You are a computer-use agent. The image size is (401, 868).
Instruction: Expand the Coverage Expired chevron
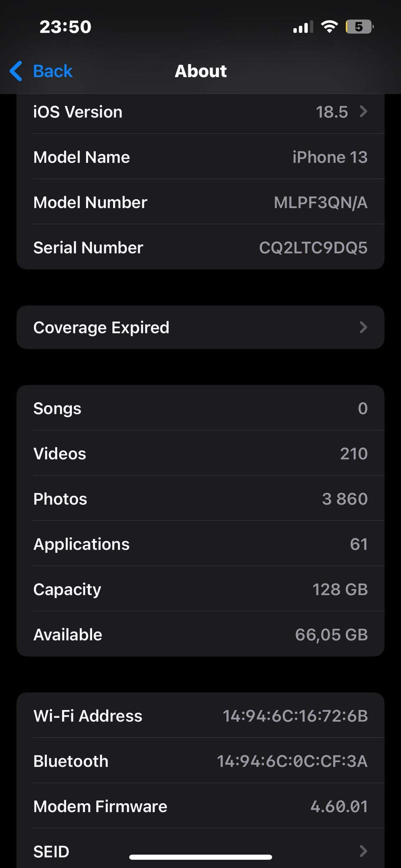tap(363, 327)
